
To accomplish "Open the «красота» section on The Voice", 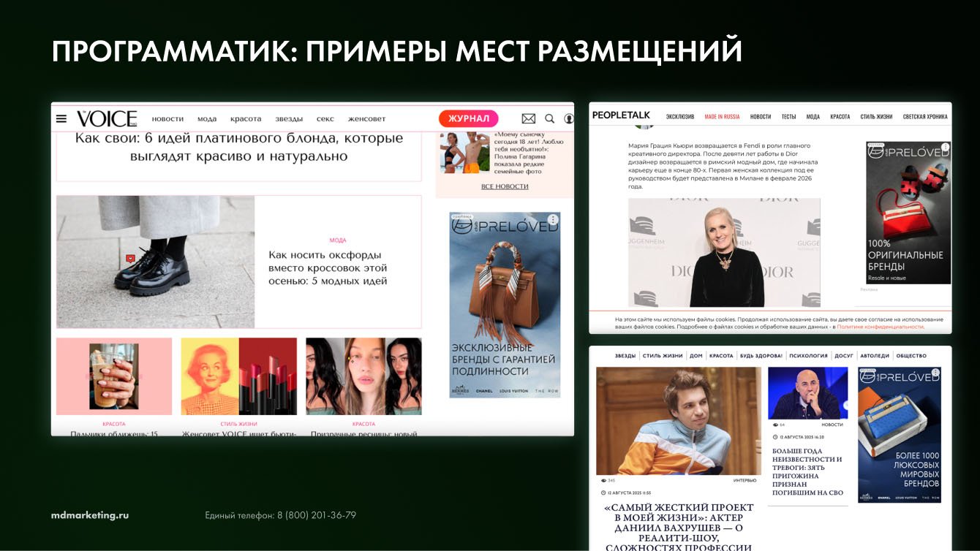I will (246, 119).
